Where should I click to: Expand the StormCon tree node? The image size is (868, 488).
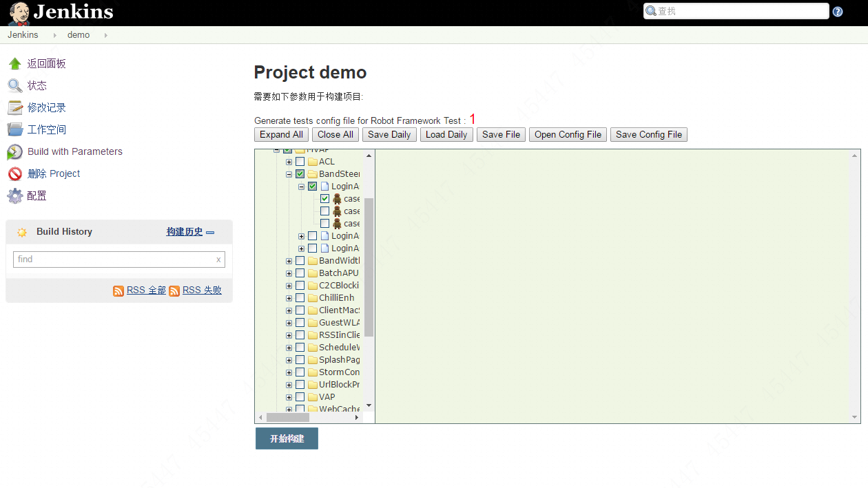point(289,373)
